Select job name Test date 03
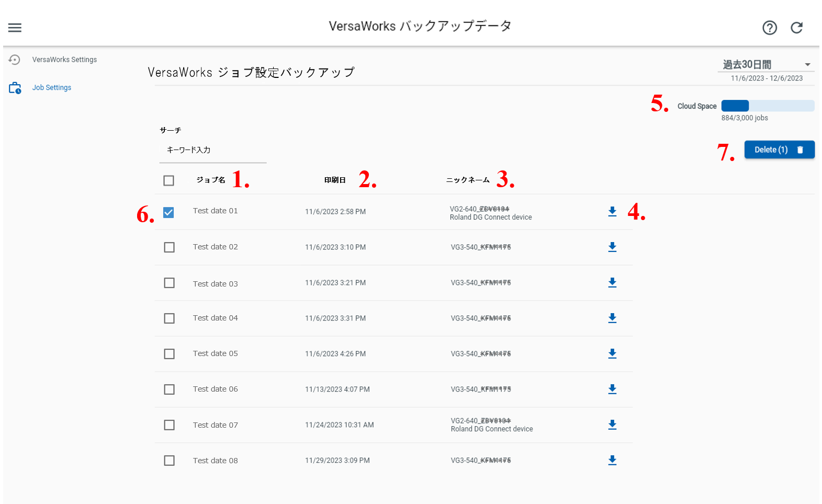Screen dimensions: 822x504 215,284
